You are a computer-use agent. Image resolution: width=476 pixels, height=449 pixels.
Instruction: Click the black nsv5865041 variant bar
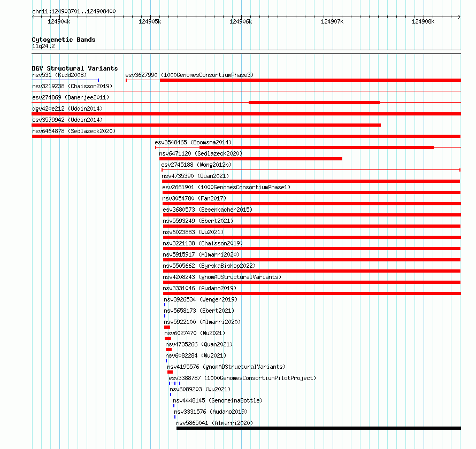pyautogui.click(x=319, y=428)
